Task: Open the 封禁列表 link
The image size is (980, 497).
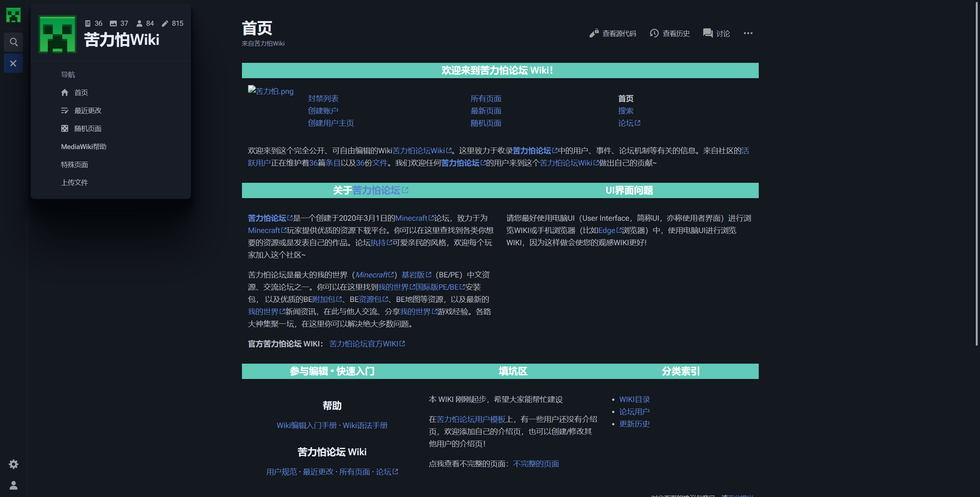Action: pyautogui.click(x=323, y=98)
